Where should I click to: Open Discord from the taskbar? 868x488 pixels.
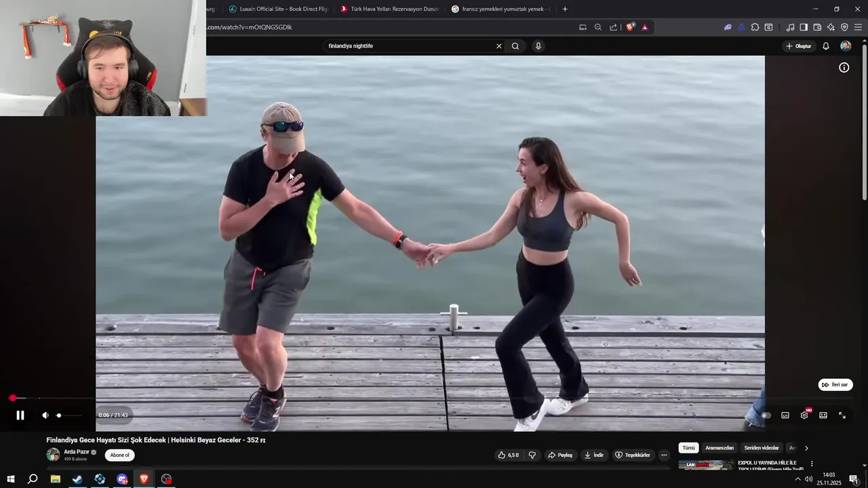(x=122, y=479)
